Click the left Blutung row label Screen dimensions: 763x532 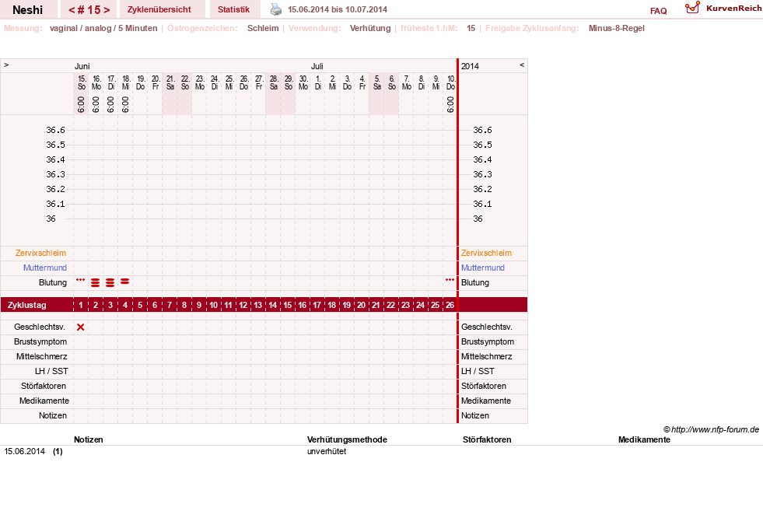coord(53,283)
